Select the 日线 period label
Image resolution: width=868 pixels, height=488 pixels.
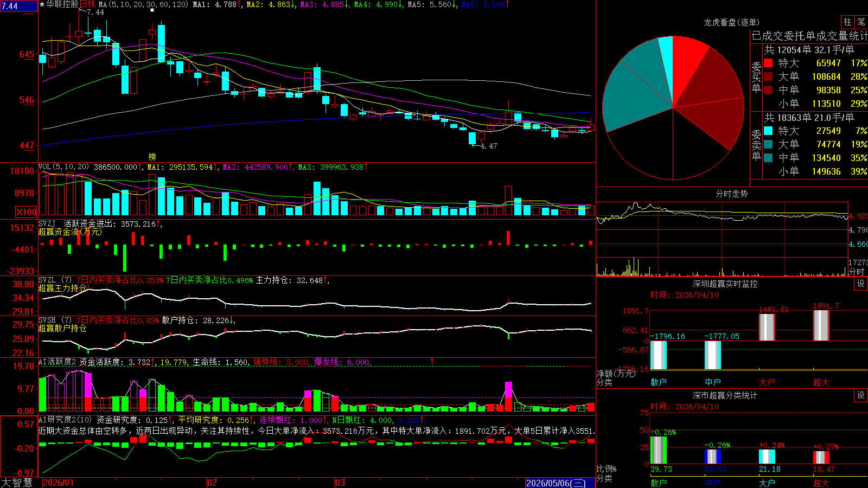[87, 4]
